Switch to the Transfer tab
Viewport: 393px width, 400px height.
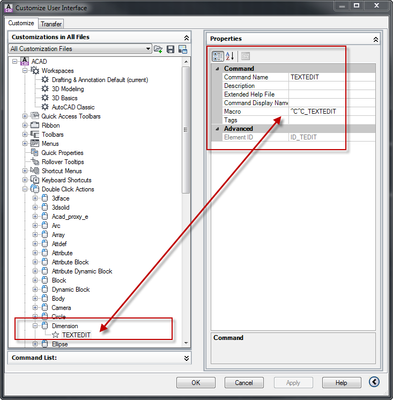coord(51,24)
